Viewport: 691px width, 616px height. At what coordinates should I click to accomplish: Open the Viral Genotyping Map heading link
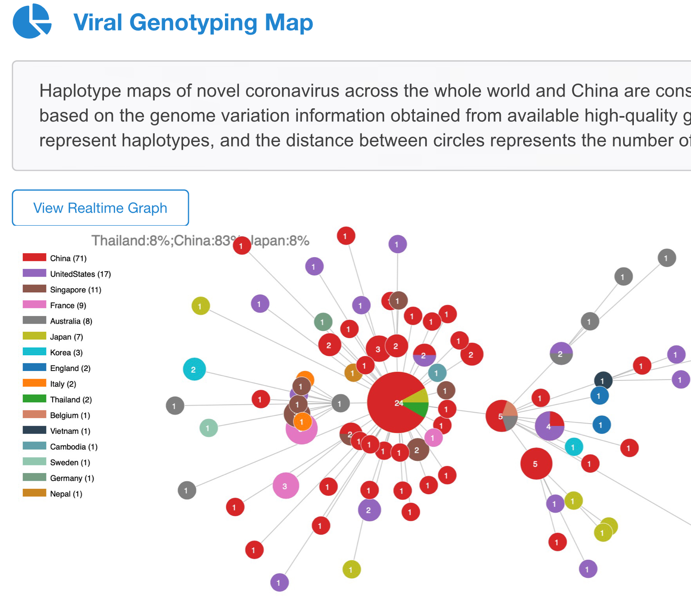(x=193, y=22)
